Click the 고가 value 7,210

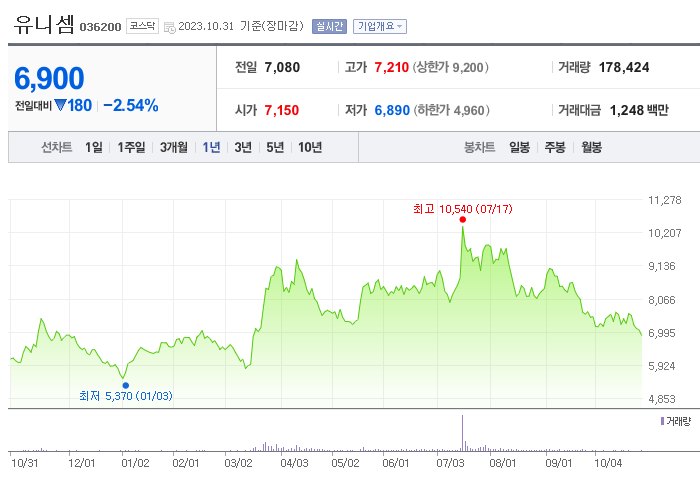pos(392,67)
